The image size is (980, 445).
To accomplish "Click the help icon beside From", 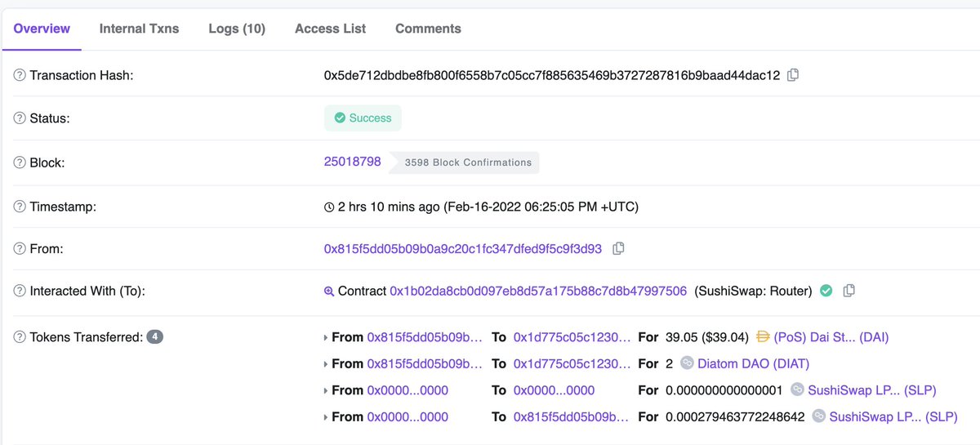I will point(20,248).
